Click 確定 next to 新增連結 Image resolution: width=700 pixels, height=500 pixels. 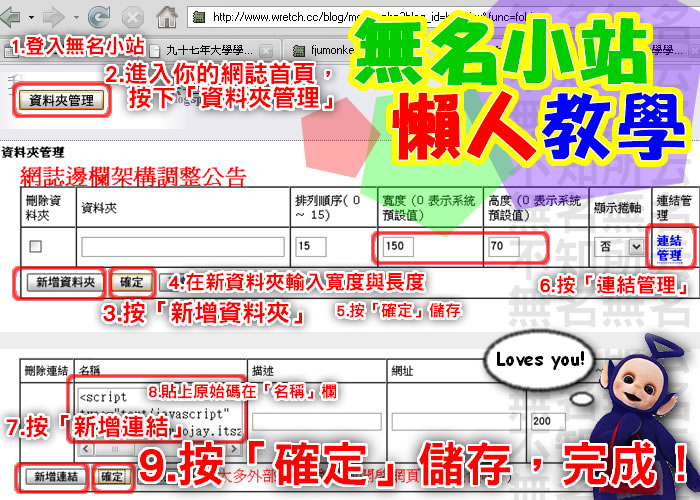[x=112, y=477]
